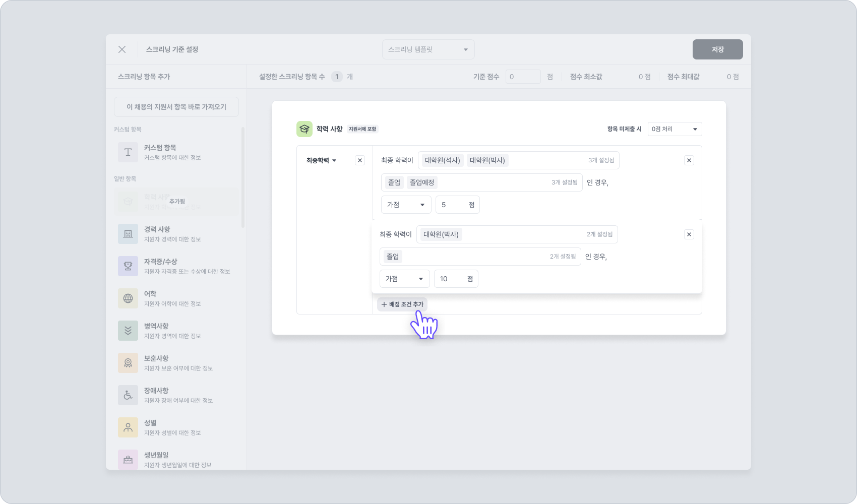Open 가점 dropdown beside 10 점
The height and width of the screenshot is (504, 857).
[x=405, y=279]
